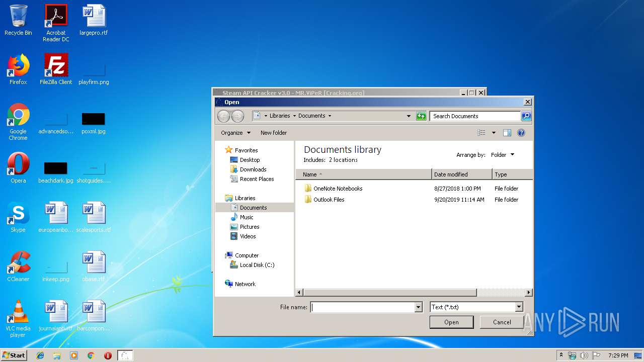Select Network in navigation pane
The image size is (644, 362).
click(240, 284)
